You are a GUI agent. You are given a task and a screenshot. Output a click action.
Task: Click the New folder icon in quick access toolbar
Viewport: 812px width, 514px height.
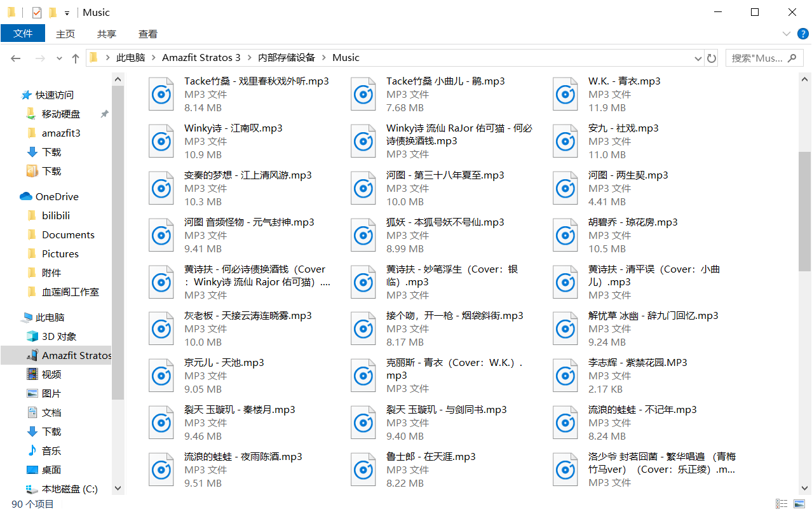[x=53, y=12]
